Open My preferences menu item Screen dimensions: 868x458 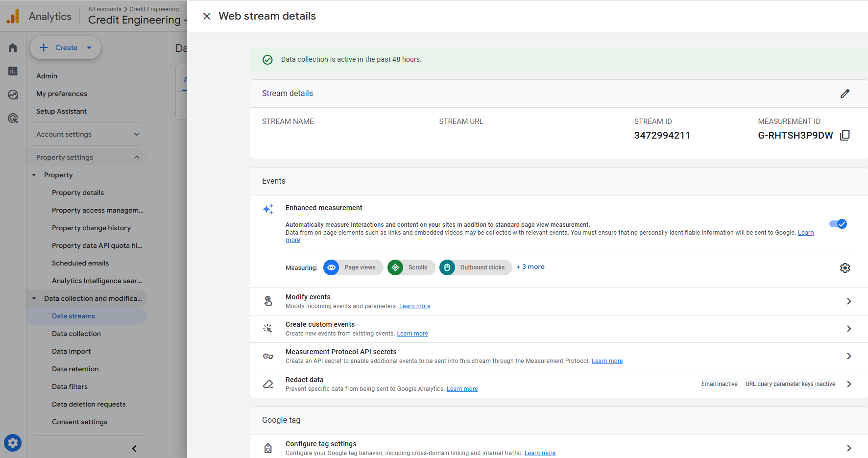[x=62, y=94]
